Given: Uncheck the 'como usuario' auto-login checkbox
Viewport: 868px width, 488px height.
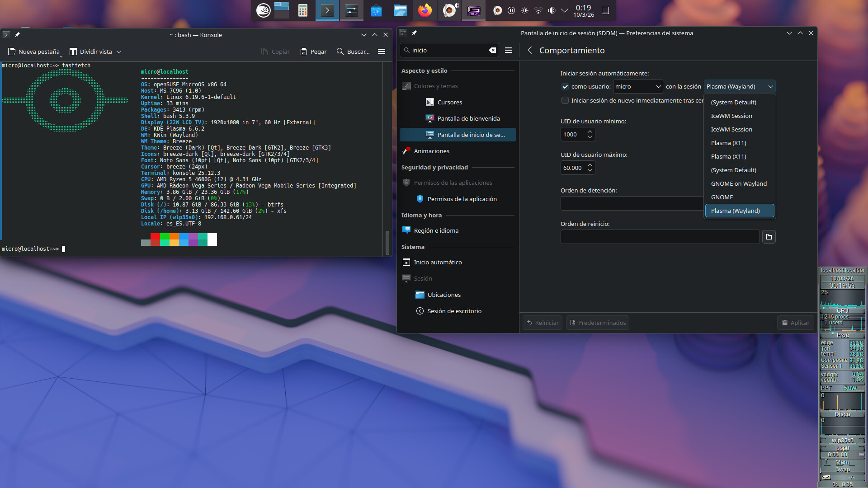Looking at the screenshot, I should [565, 87].
